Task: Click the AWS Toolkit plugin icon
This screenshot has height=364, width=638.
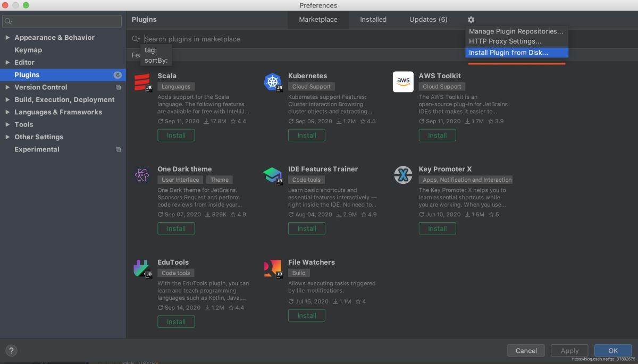Action: 403,82
